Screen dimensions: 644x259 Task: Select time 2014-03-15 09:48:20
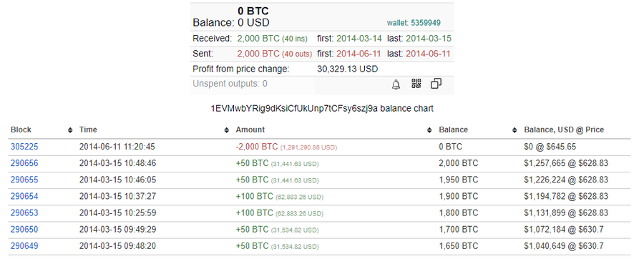coord(117,246)
